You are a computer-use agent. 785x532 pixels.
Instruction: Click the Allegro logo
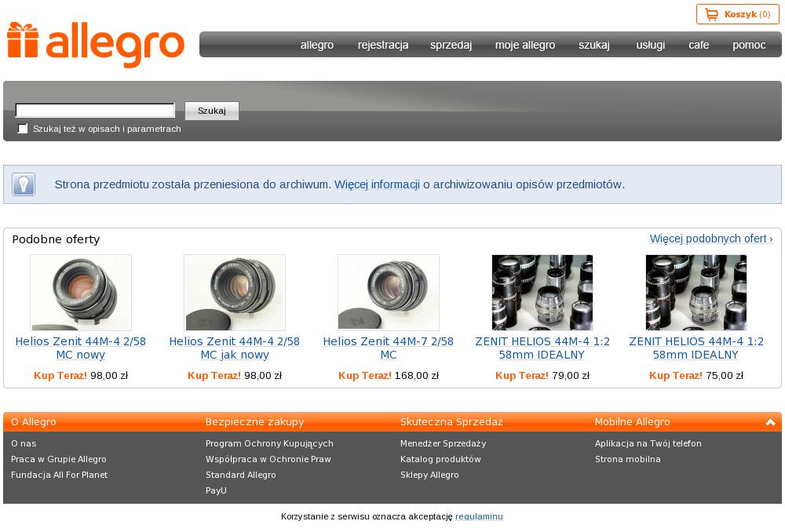[x=96, y=45]
